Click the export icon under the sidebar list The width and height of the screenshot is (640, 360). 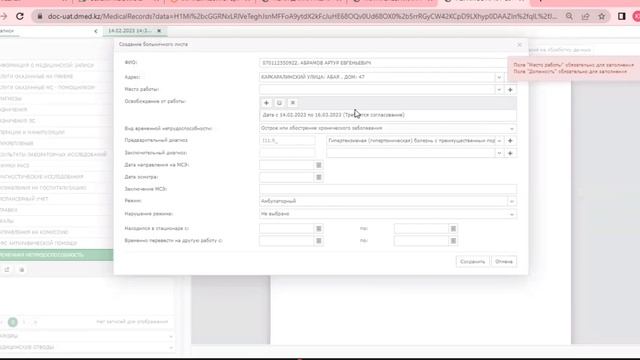pyautogui.click(x=7, y=270)
